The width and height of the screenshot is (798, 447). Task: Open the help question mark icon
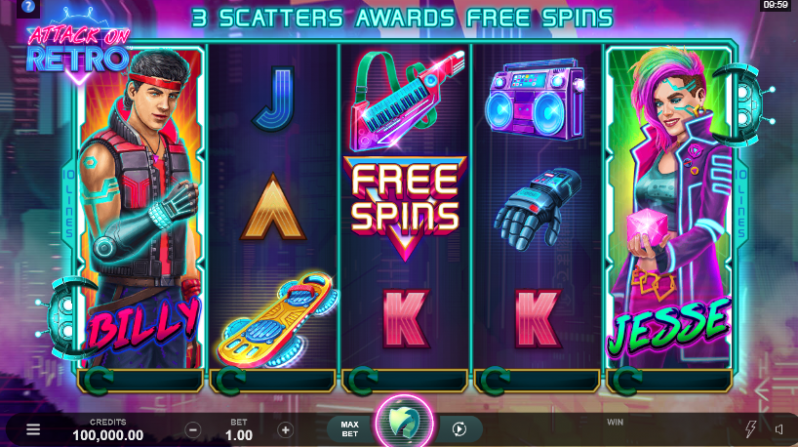[x=28, y=7]
